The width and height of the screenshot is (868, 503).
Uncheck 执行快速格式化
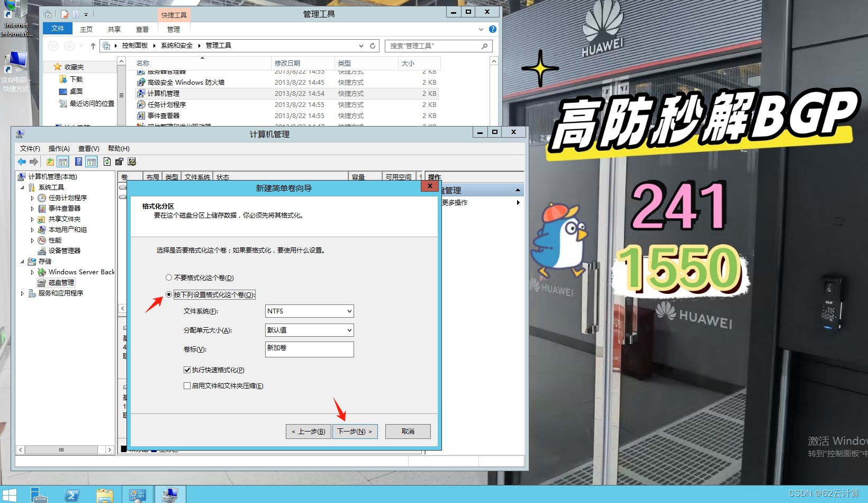pos(187,370)
